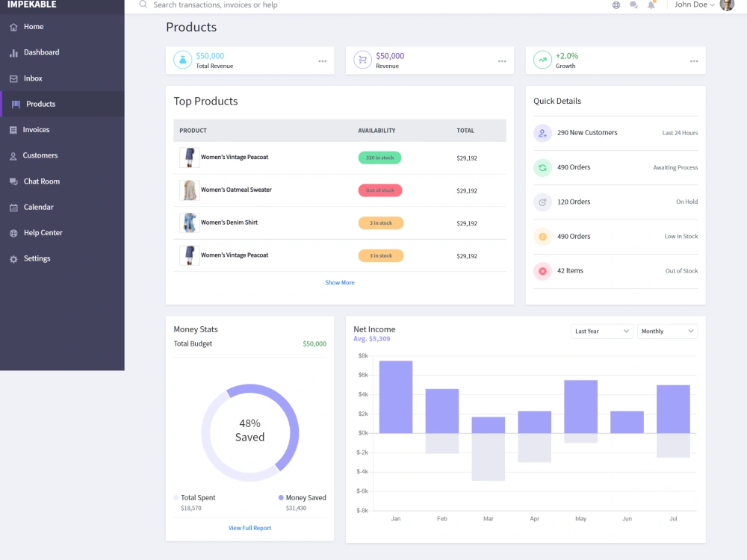Click the Women's Denim Shirt thumbnail
Screen dimensions: 747x560
coord(189,223)
